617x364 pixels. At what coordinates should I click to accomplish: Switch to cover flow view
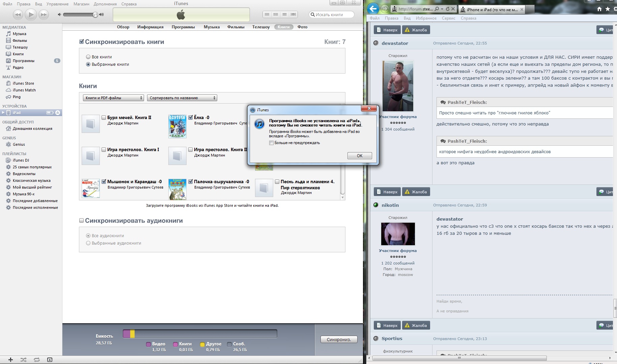coord(293,15)
